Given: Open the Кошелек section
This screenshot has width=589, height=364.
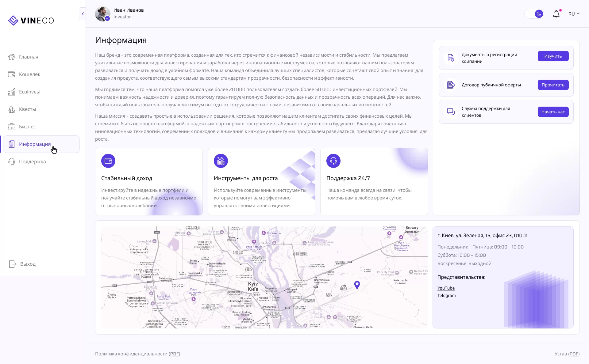Looking at the screenshot, I should click(29, 74).
